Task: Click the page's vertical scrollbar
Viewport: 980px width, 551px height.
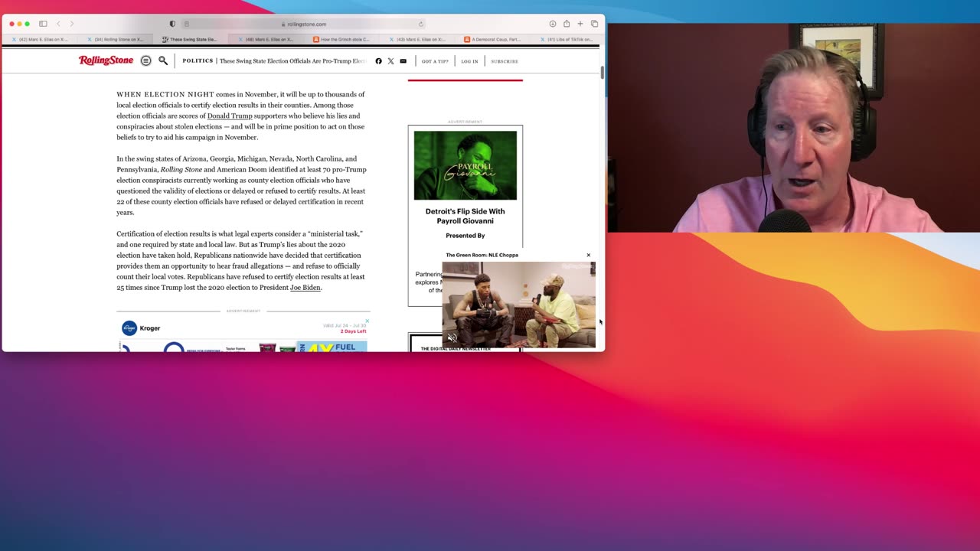Action: pos(603,73)
